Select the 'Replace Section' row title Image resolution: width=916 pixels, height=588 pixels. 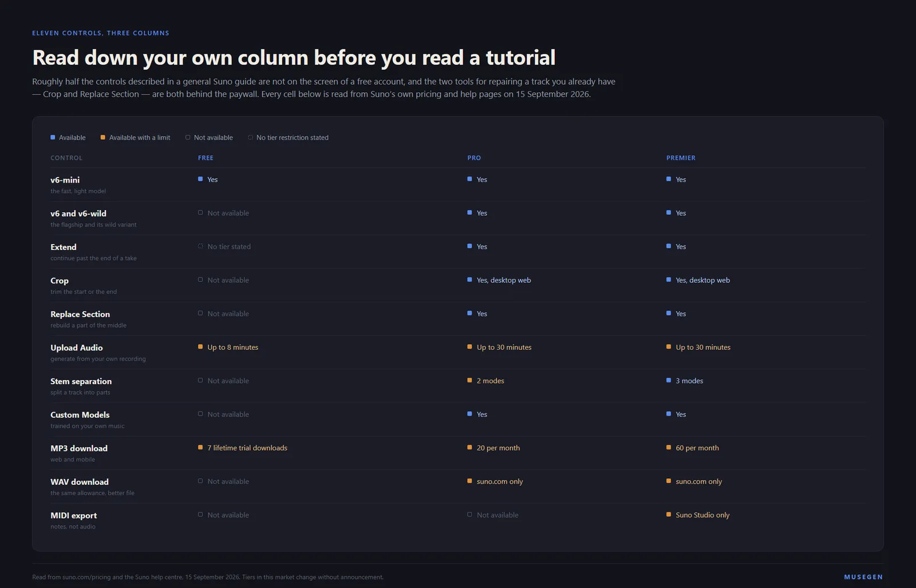[80, 314]
